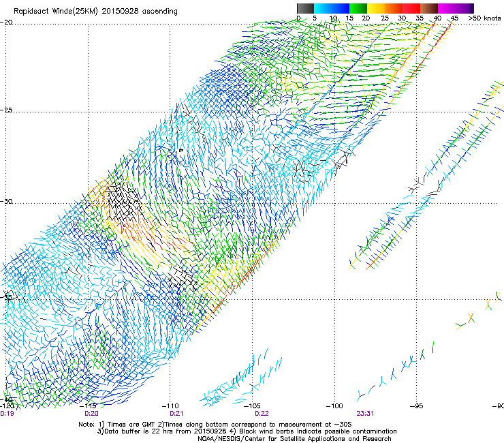Click the '25' tick label on the legend
The height and width of the screenshot is (443, 504).
pos(385,18)
